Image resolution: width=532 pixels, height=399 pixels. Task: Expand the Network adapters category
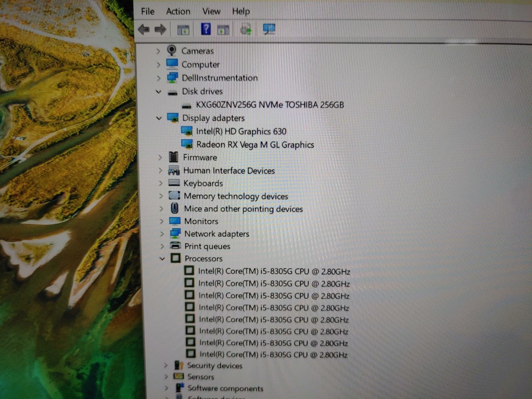point(162,234)
